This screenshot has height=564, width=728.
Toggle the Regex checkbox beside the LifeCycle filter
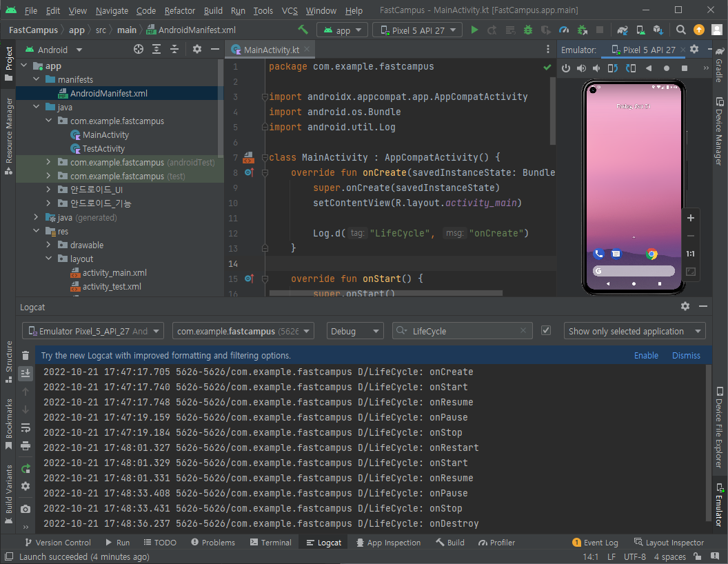click(x=546, y=331)
